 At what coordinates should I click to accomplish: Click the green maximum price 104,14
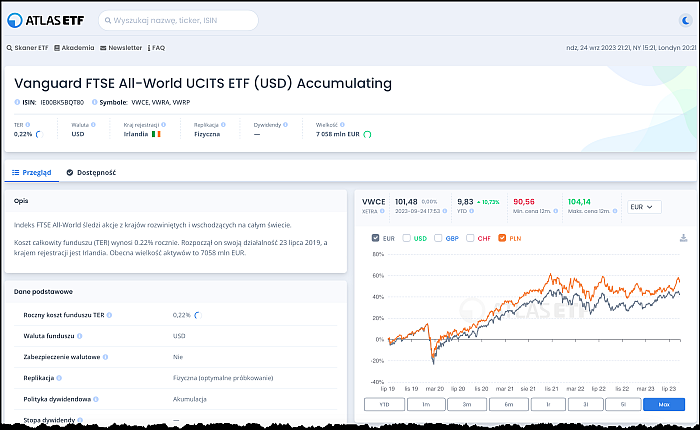click(579, 202)
